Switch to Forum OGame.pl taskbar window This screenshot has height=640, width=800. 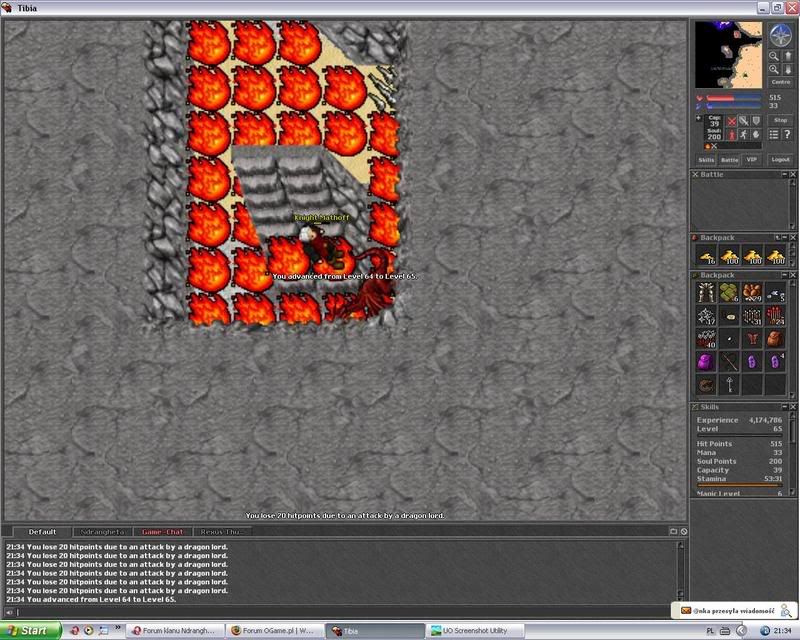point(274,631)
